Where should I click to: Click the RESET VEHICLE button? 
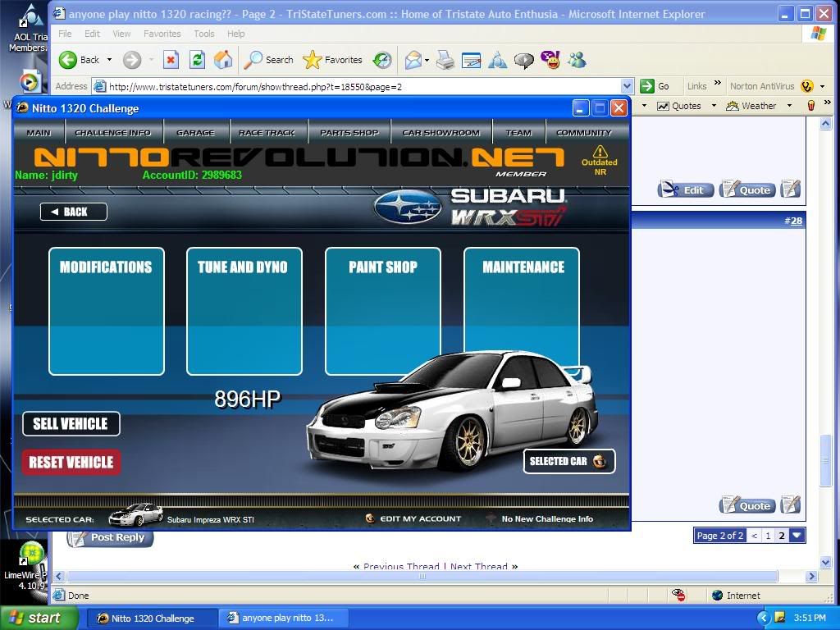click(x=71, y=463)
